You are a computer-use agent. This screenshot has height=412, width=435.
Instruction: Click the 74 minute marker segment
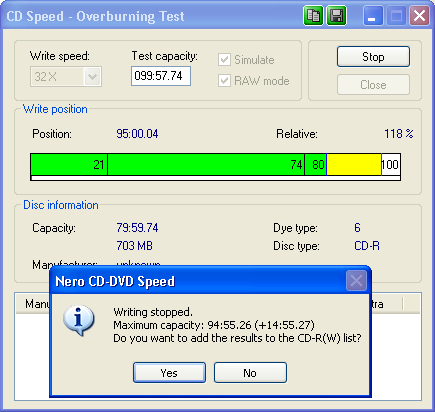pos(206,165)
